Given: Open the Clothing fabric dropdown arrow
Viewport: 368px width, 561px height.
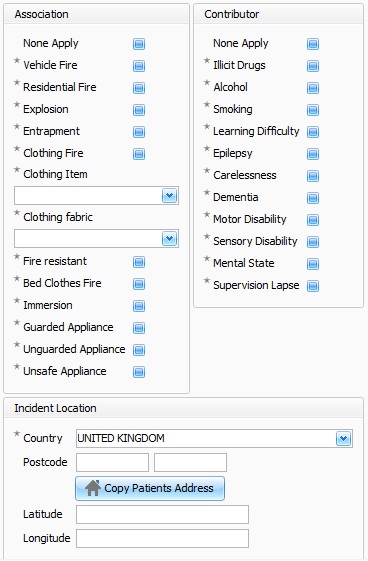Looking at the screenshot, I should tap(170, 239).
